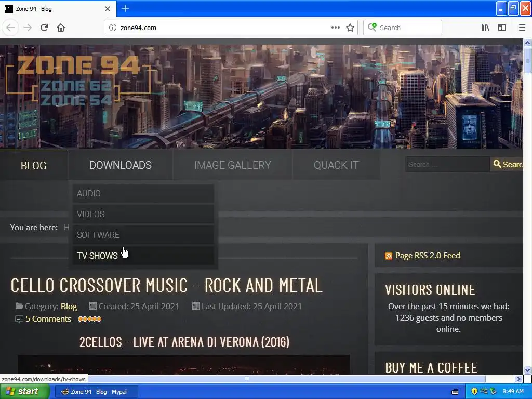532x399 pixels.
Task: Click the Zone 94 logo banner
Action: 78,79
